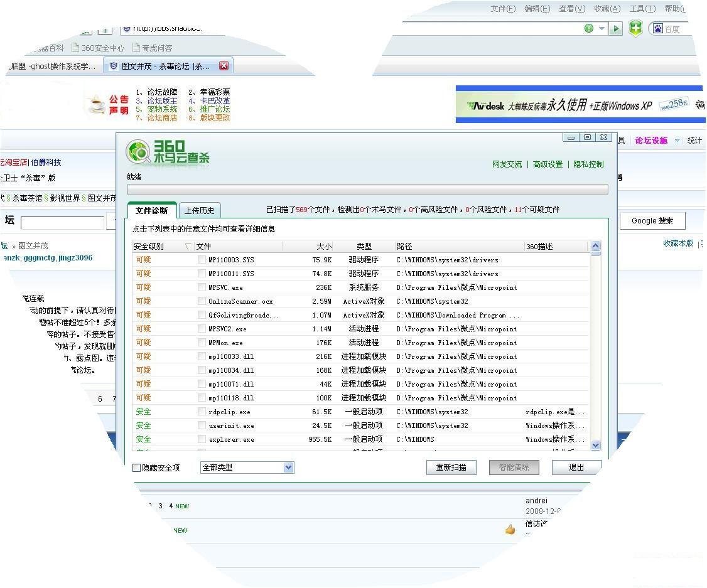The height and width of the screenshot is (588, 707).
Task: Click the page icon beside 360安全中心 bookmark
Action: (x=75, y=48)
